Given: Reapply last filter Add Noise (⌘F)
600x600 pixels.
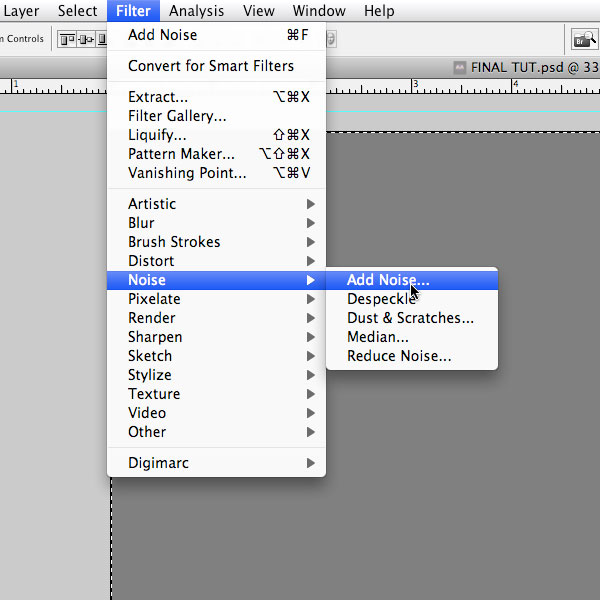Looking at the screenshot, I should [217, 35].
